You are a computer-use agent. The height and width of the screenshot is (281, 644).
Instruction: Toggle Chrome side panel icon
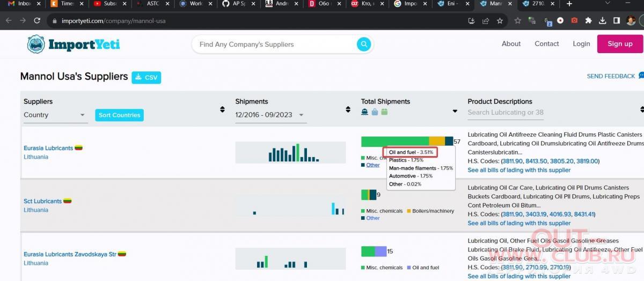617,21
